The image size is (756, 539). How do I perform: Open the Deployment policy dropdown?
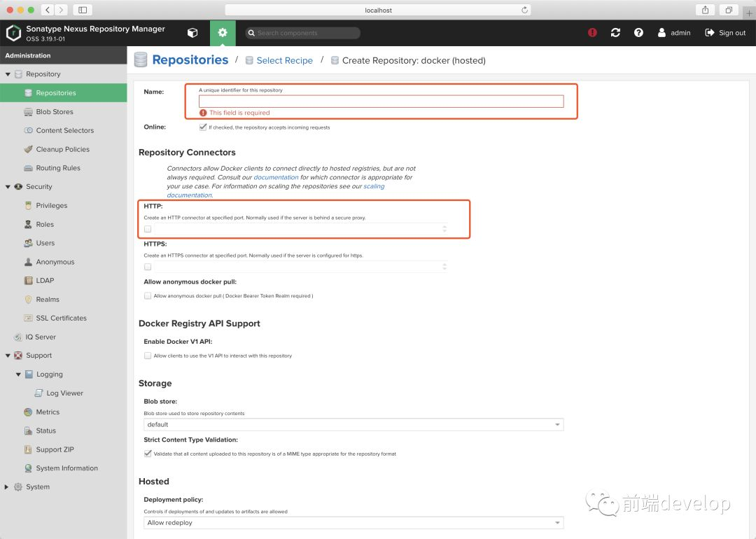point(353,523)
